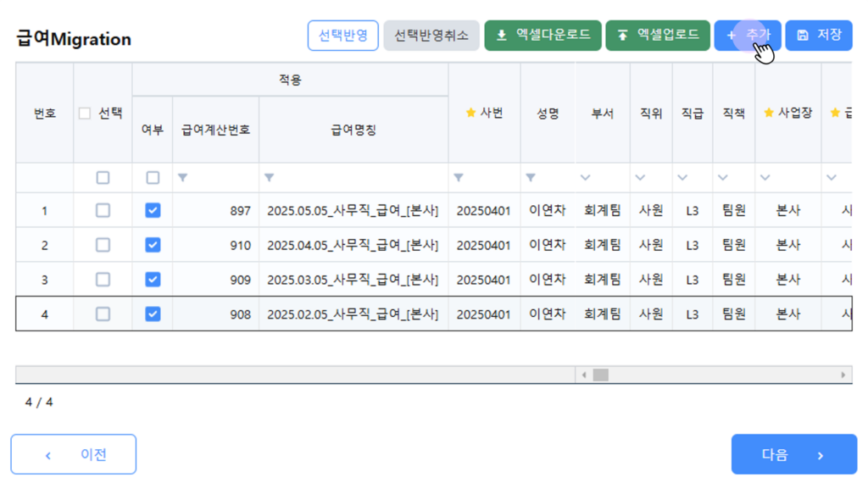
Task: Open the 사업장 column filter dropdown
Action: coord(765,178)
